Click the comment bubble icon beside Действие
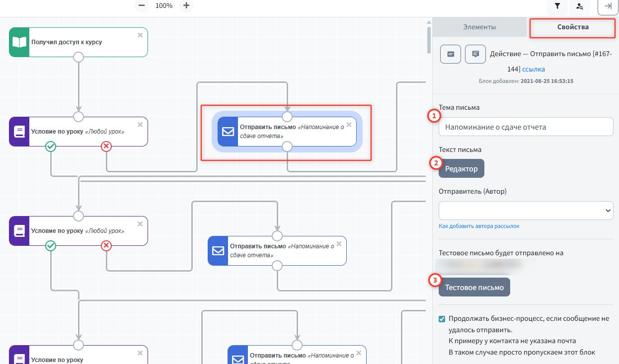Viewport: 619px width, 364px height. point(475,54)
